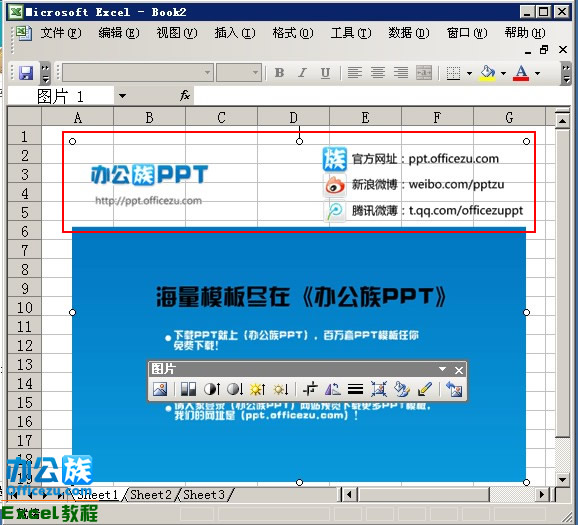Click the Center align button

[378, 73]
